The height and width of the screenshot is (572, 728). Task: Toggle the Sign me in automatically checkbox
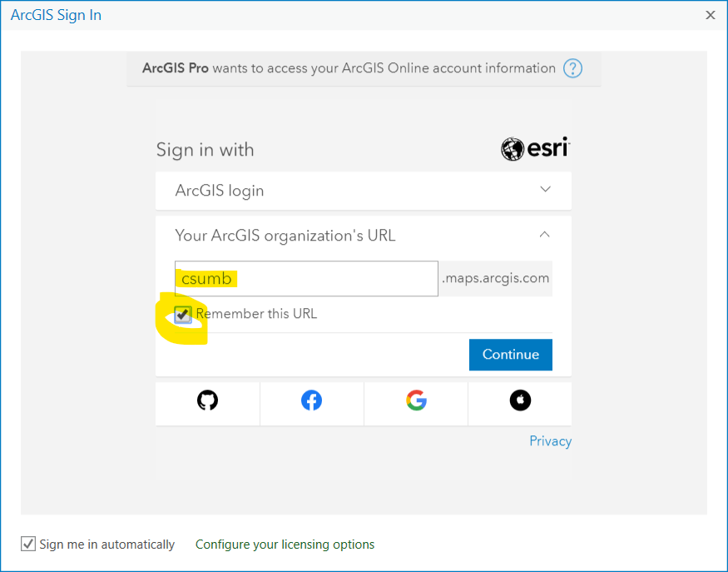pyautogui.click(x=27, y=544)
